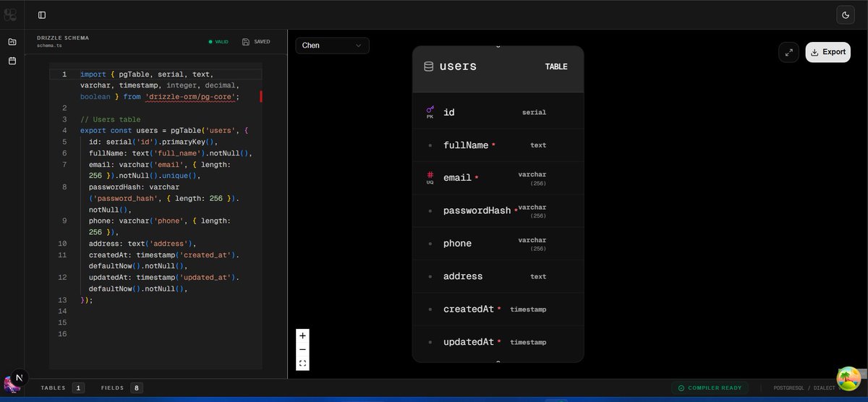
Task: Click the red error marker in editor gutter
Action: 260,97
